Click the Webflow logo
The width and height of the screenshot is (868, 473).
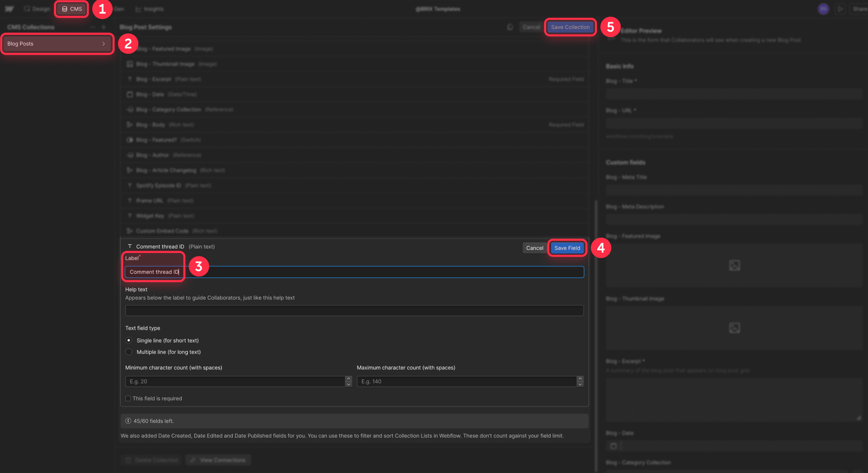[10, 8]
